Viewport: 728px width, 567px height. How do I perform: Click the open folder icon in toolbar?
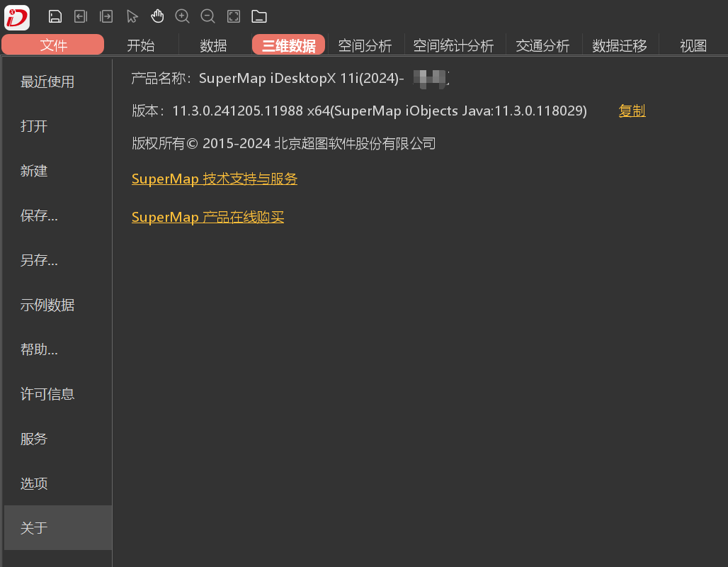259,16
